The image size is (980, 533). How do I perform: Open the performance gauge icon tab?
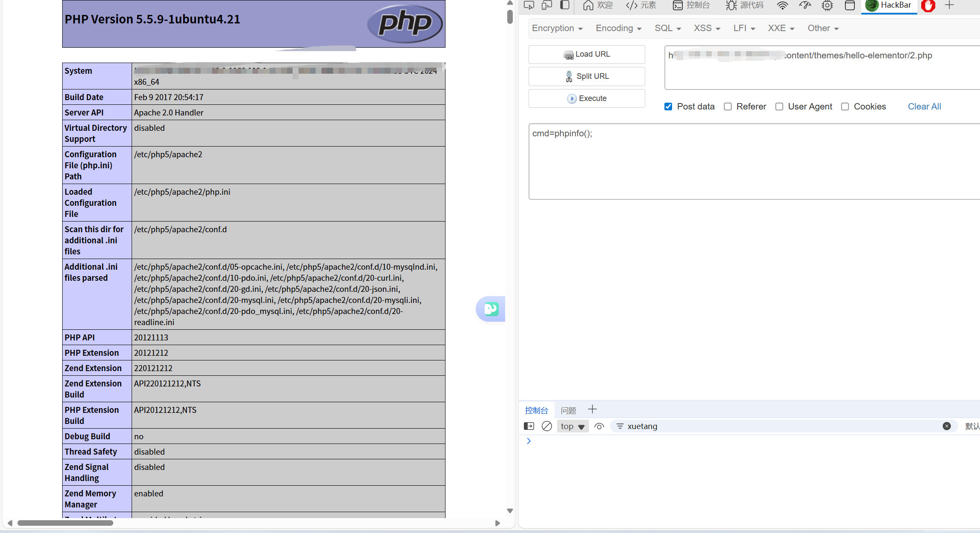tap(805, 5)
